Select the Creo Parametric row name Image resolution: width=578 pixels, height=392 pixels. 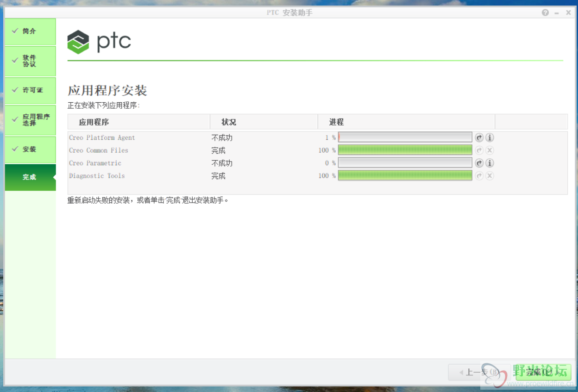[95, 163]
